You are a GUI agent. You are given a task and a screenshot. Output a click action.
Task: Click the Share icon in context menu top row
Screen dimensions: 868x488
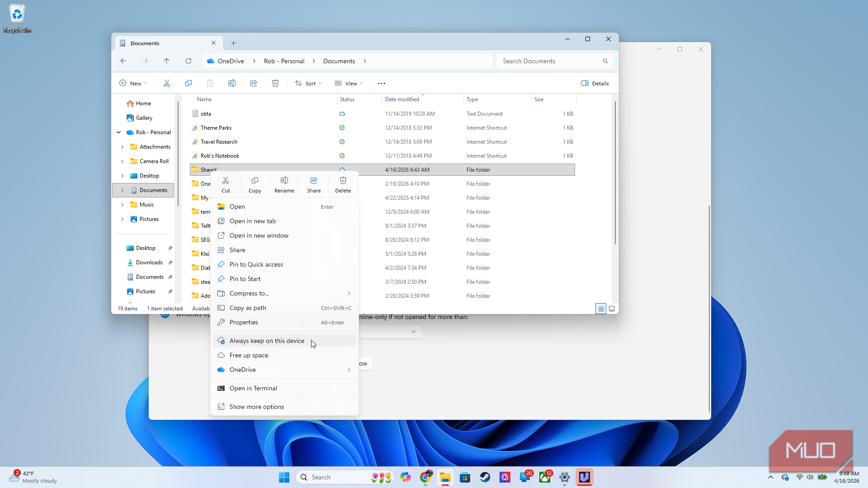[x=314, y=181]
